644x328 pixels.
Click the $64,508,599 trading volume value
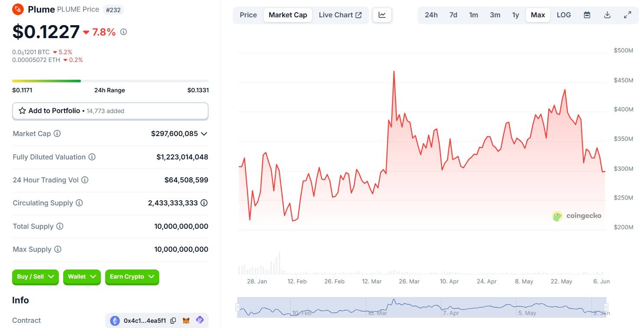pyautogui.click(x=186, y=180)
